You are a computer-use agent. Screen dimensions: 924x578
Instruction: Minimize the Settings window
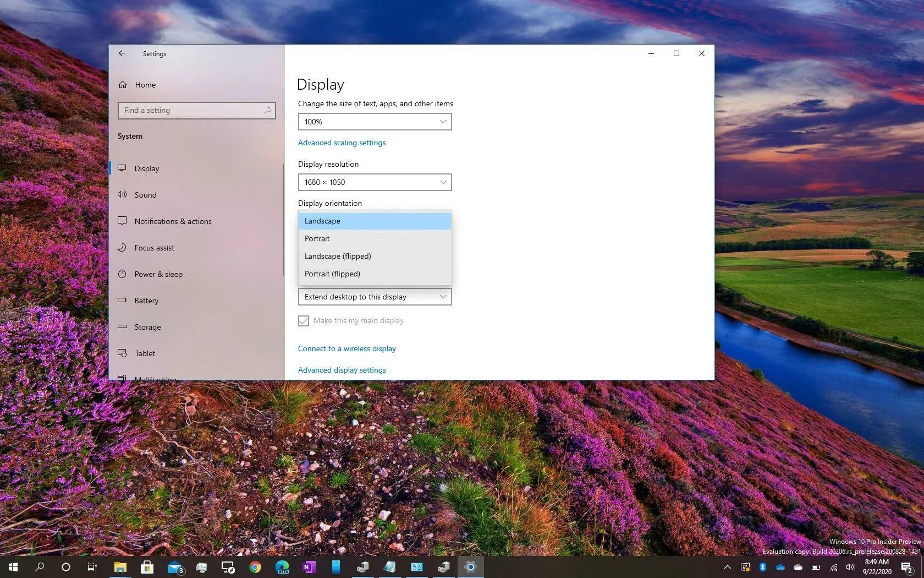651,53
